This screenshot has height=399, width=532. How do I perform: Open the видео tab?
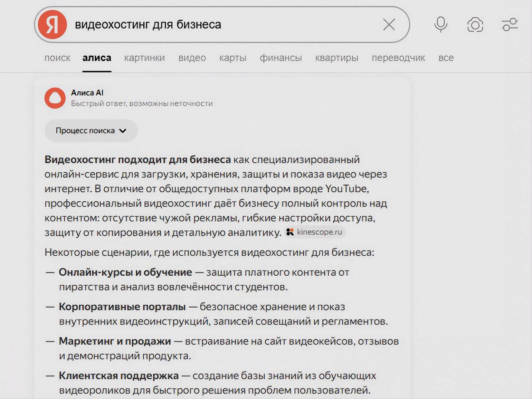[x=192, y=58]
